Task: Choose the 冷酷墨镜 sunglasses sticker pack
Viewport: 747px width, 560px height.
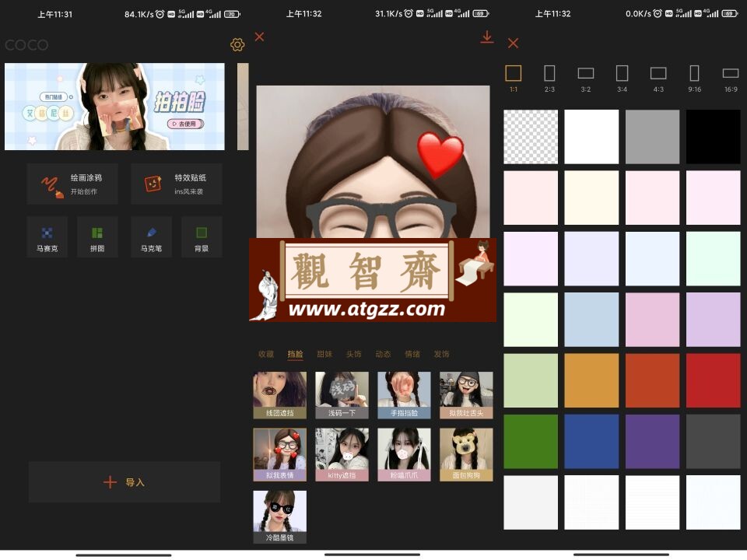Action: coord(279,516)
